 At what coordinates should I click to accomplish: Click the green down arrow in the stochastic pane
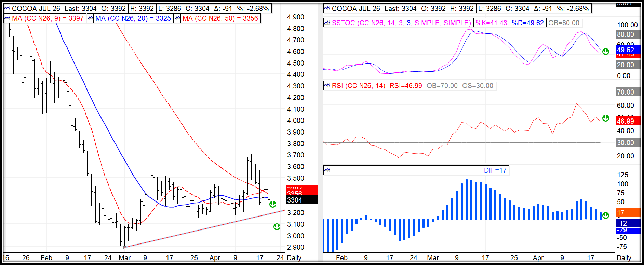(606, 52)
